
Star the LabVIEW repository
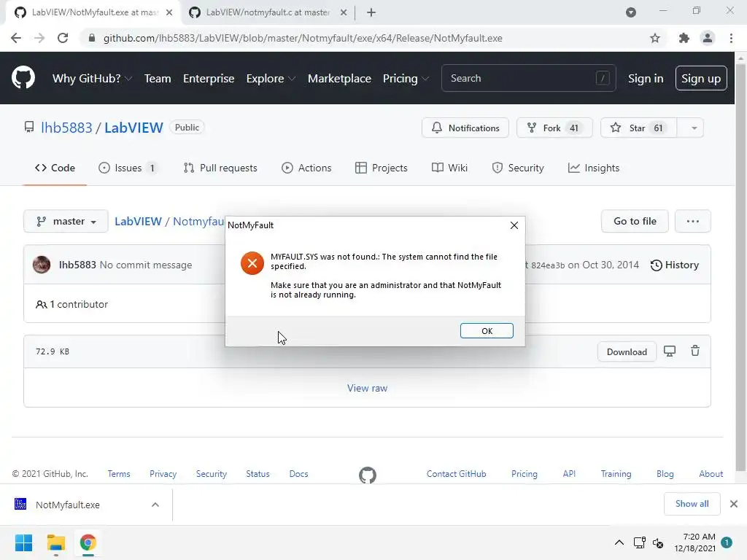639,128
